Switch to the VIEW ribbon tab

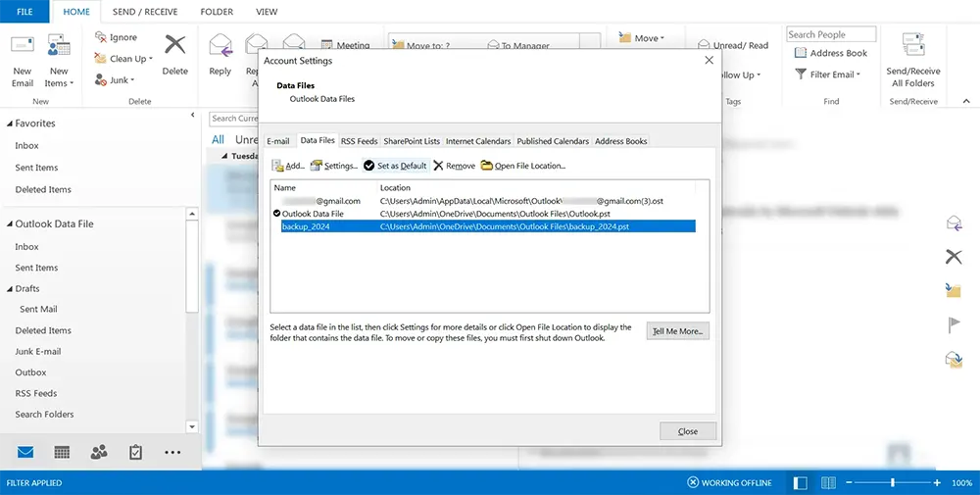(x=267, y=11)
